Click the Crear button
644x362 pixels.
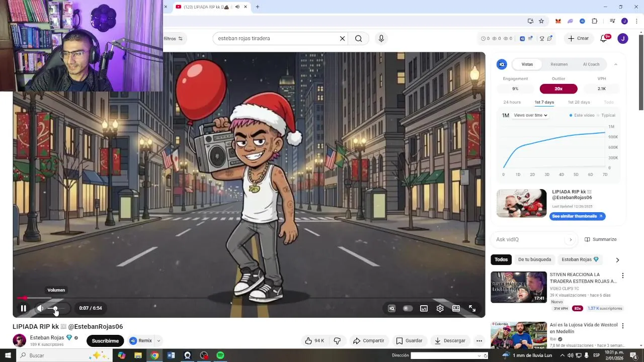click(x=578, y=38)
